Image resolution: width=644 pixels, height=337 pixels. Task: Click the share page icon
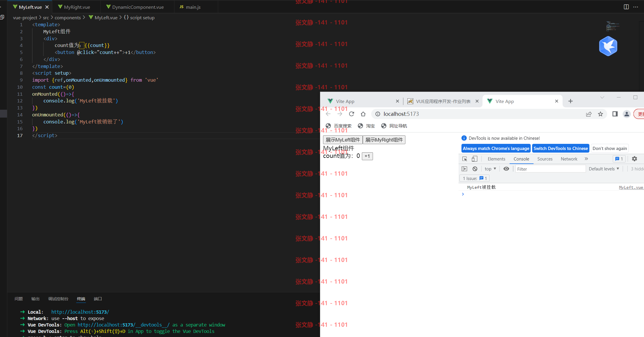click(589, 114)
